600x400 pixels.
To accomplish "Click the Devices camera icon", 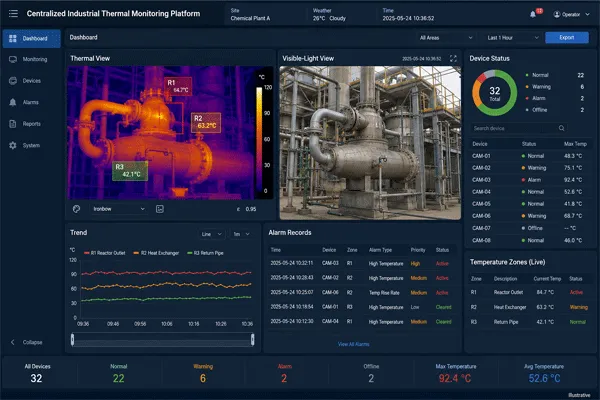I will coord(13,81).
